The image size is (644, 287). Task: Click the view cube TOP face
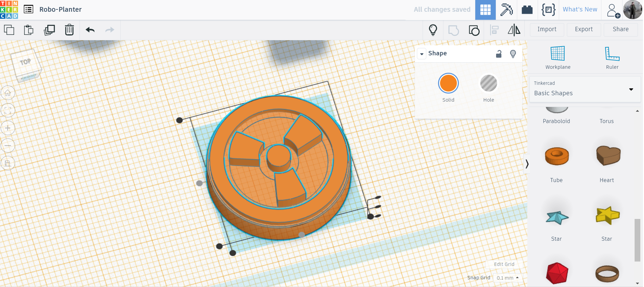[x=25, y=62]
